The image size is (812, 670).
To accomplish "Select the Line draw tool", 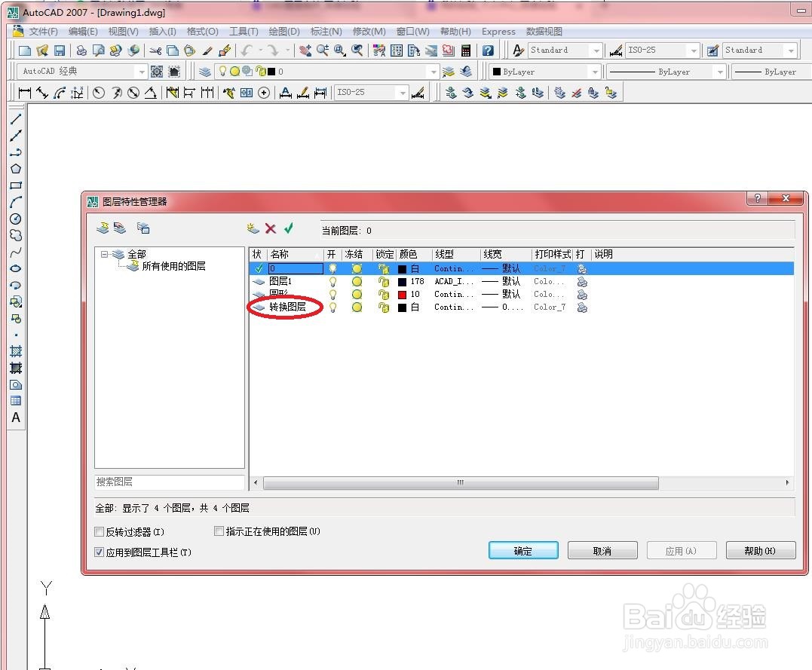I will [x=16, y=118].
